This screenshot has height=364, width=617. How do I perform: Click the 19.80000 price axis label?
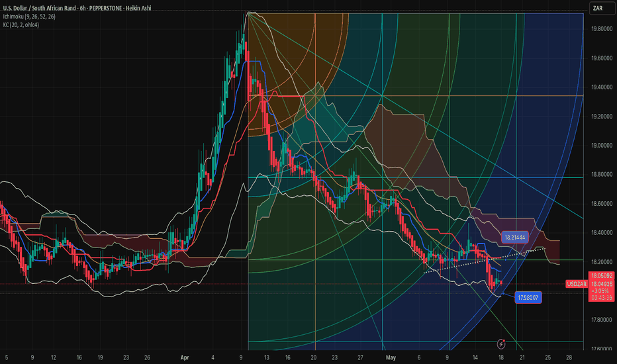point(602,28)
